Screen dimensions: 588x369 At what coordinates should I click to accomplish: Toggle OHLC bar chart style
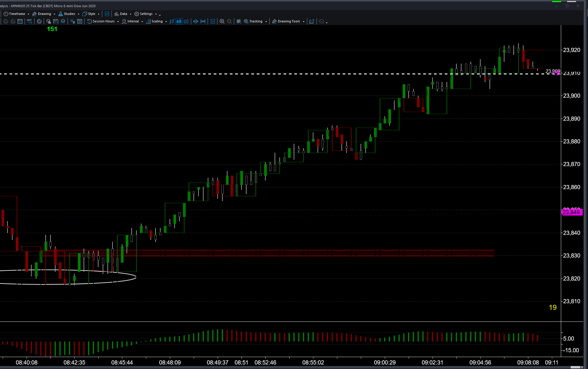point(172,21)
